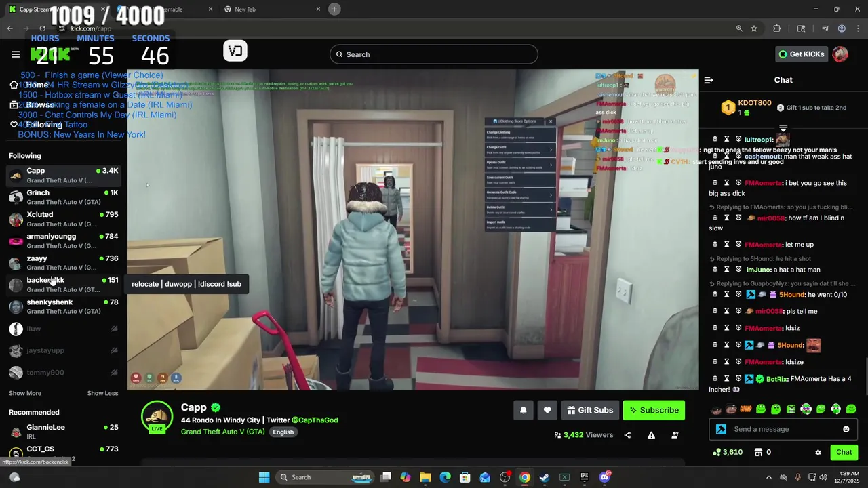Open the Chrome extensions puzzle icon
This screenshot has width=868, height=488.
(777, 28)
